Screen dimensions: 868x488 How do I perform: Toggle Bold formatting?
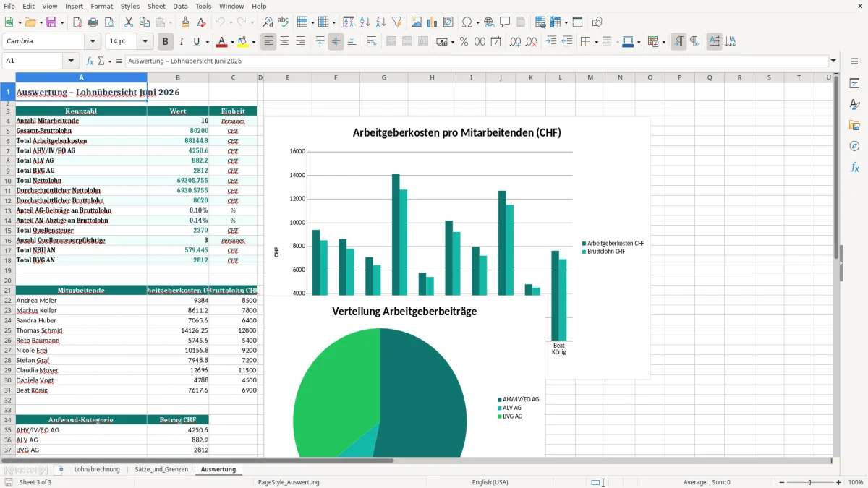point(165,42)
